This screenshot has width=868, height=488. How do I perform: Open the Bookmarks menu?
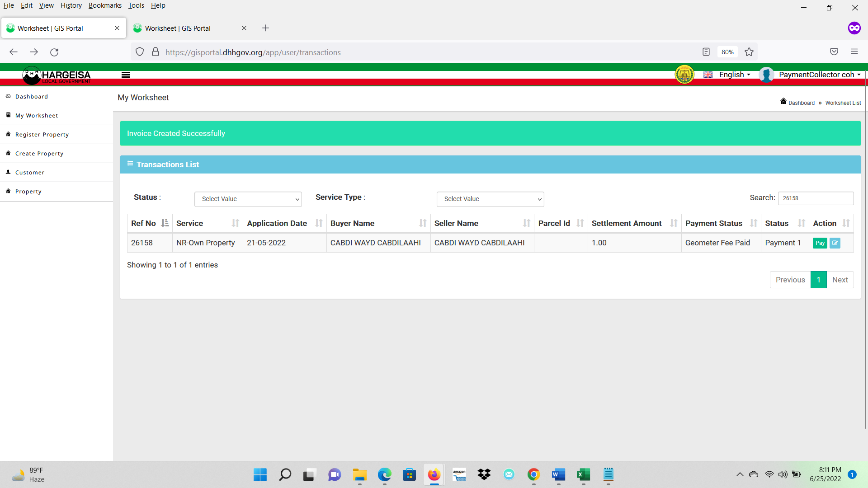(105, 5)
